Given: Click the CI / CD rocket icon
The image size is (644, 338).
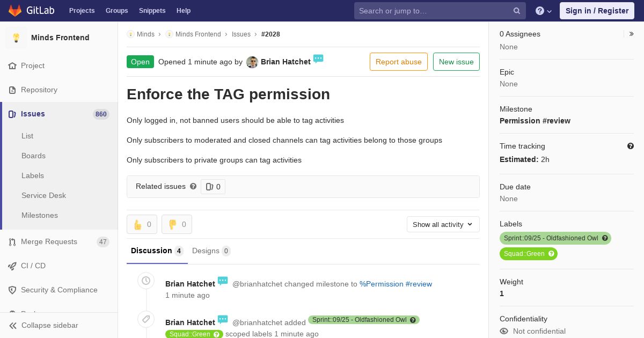Looking at the screenshot, I should (x=12, y=266).
